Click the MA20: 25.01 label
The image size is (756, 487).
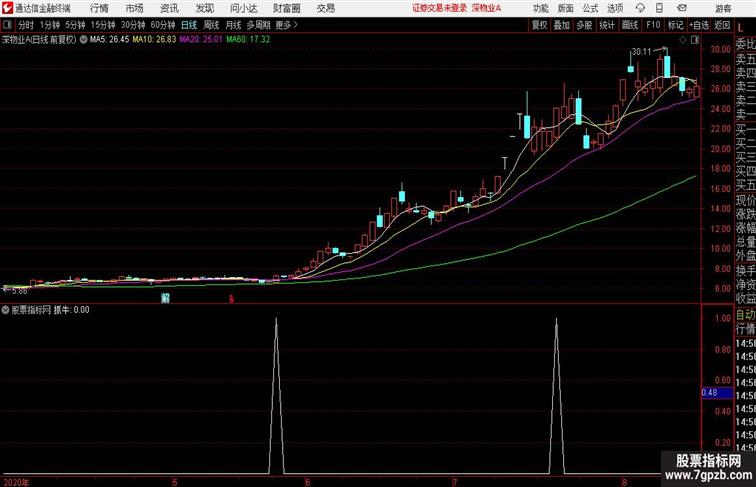[201, 40]
